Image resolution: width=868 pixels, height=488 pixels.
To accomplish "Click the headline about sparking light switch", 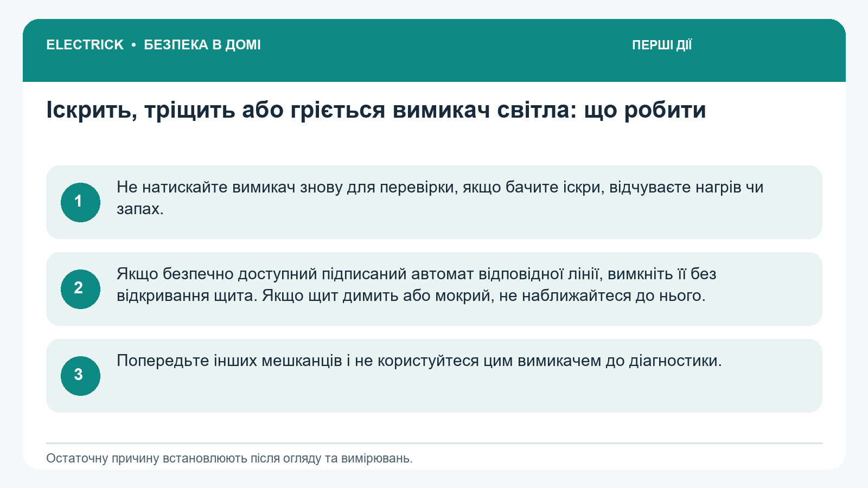I will tap(376, 110).
